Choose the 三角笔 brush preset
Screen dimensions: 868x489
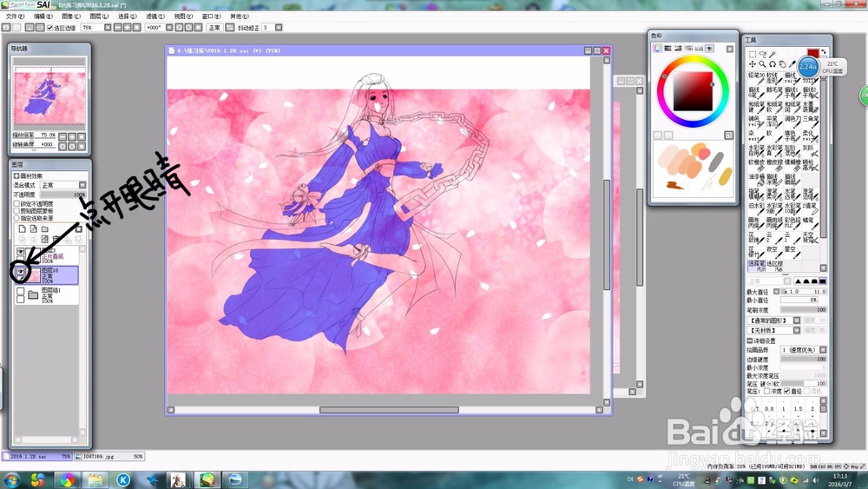click(811, 122)
